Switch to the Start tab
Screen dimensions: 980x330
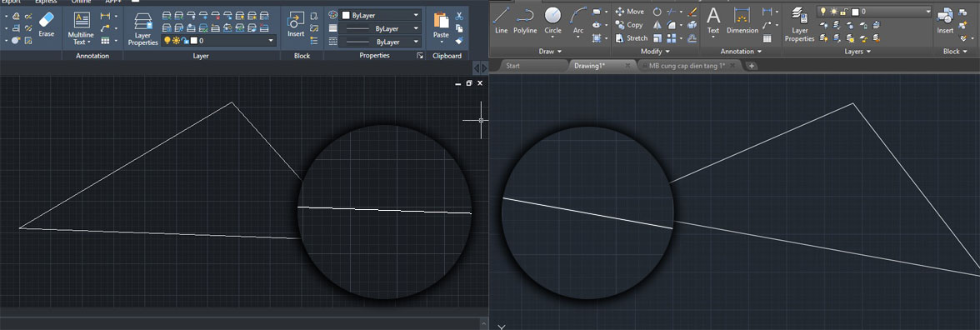point(512,66)
